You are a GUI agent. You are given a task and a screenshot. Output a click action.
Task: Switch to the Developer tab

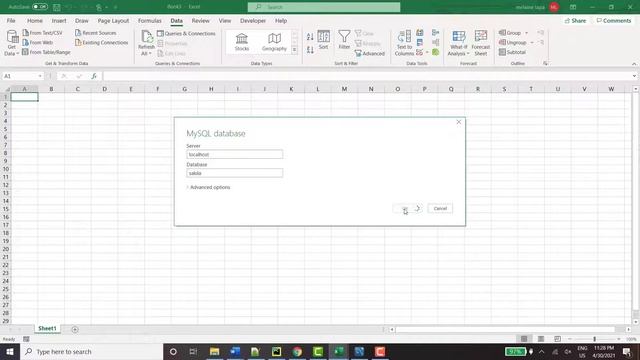[253, 20]
